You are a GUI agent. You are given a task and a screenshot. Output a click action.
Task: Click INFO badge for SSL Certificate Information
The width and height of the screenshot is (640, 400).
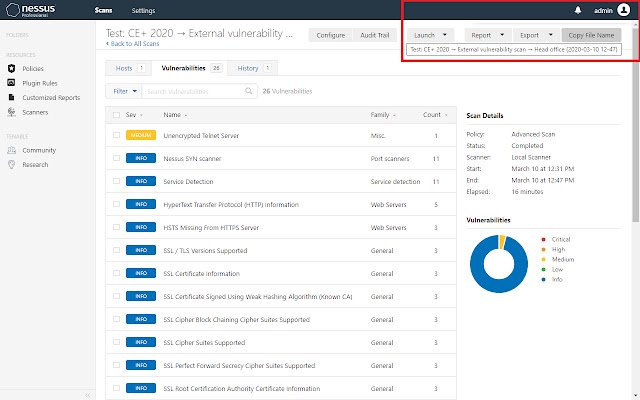point(141,273)
